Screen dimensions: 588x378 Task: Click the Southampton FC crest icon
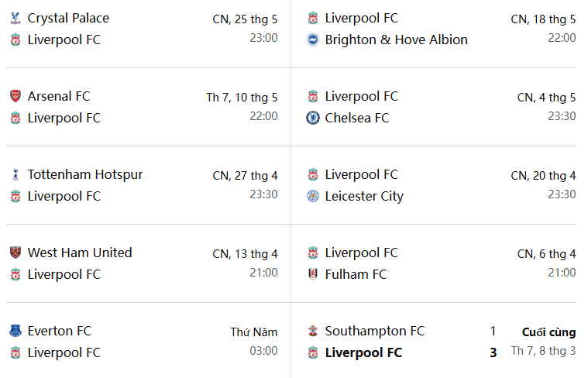click(313, 331)
